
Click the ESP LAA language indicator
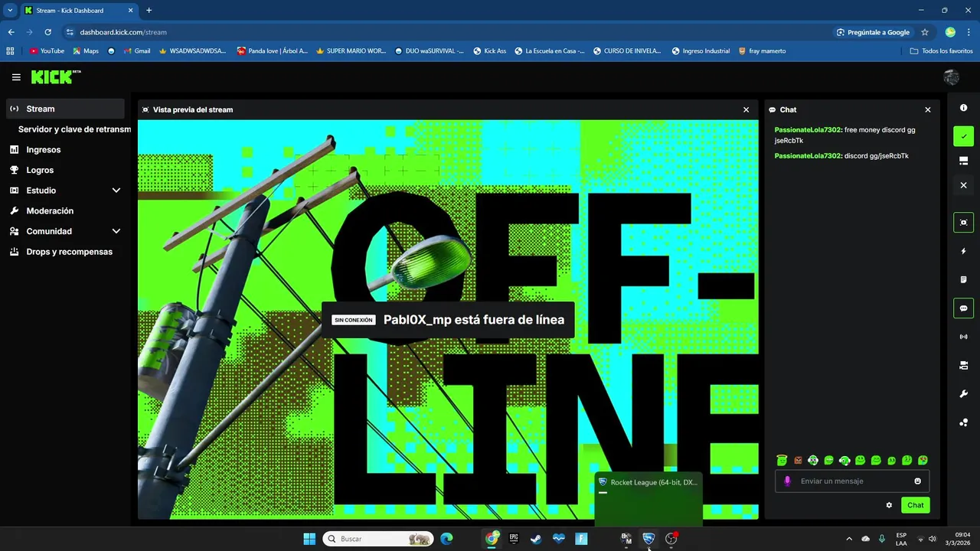(x=901, y=539)
